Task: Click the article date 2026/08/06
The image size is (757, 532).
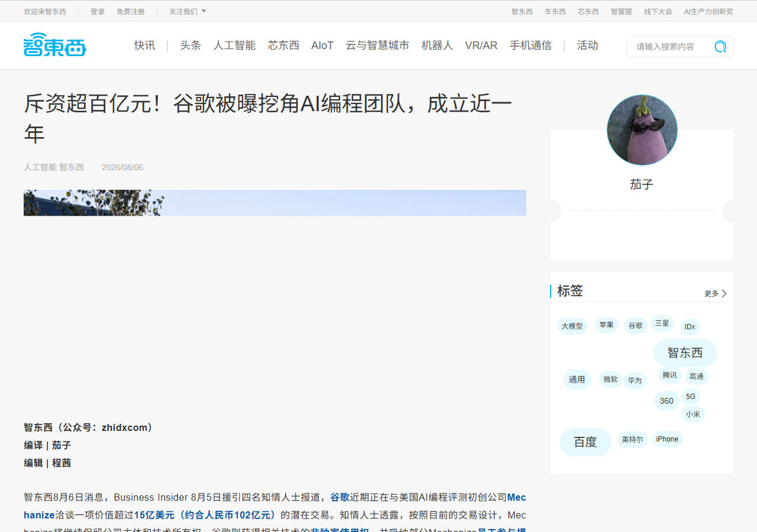Action: [x=122, y=167]
